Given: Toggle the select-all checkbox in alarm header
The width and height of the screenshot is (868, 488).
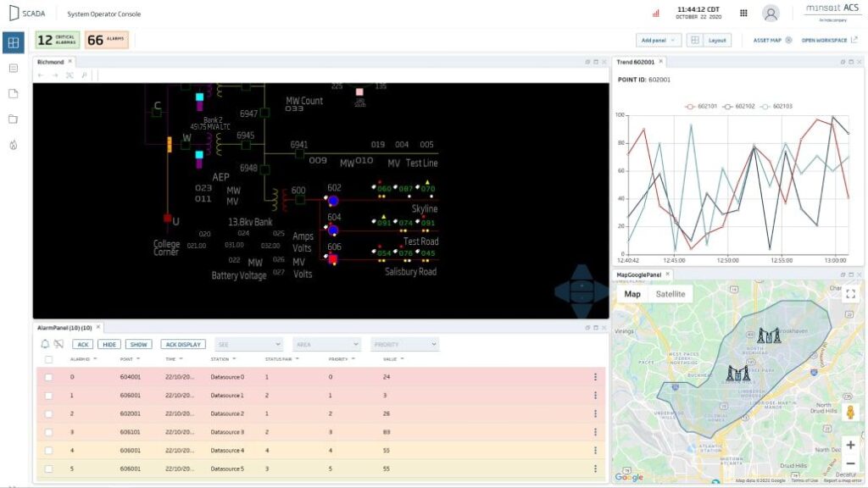Looking at the screenshot, I should pos(48,359).
